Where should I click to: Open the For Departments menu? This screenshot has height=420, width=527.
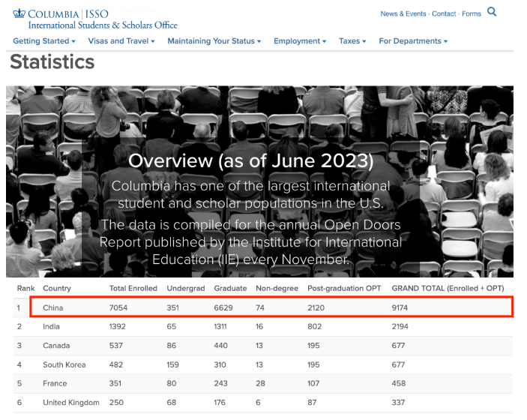pyautogui.click(x=413, y=41)
